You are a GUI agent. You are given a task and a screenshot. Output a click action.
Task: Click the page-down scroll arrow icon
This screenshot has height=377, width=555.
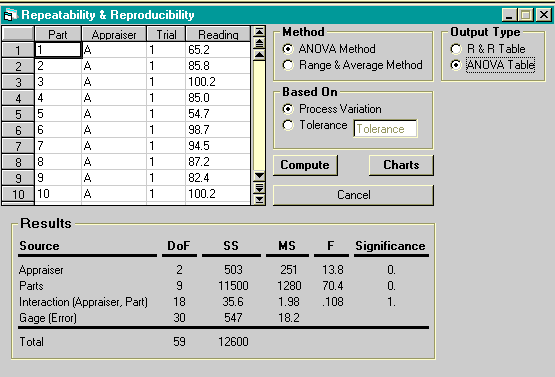(259, 187)
